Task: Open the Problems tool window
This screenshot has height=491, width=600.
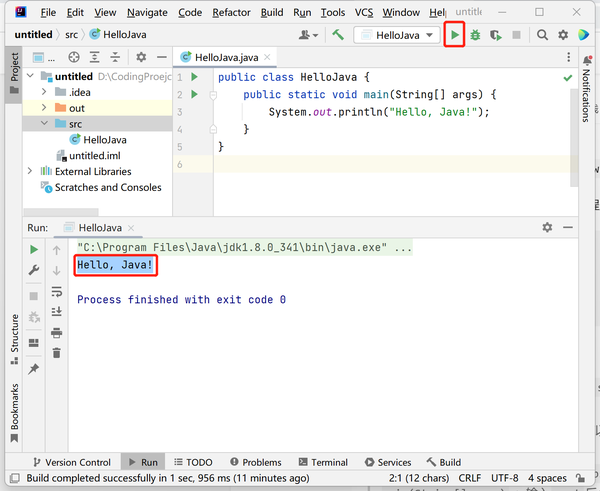Action: [x=256, y=462]
